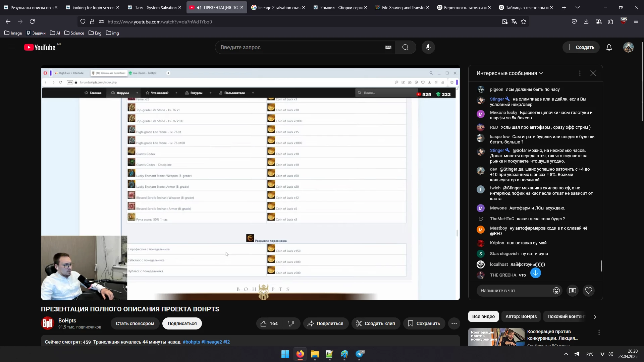Open the YouTube notifications bell
The height and width of the screenshot is (362, 644).
[x=609, y=47]
